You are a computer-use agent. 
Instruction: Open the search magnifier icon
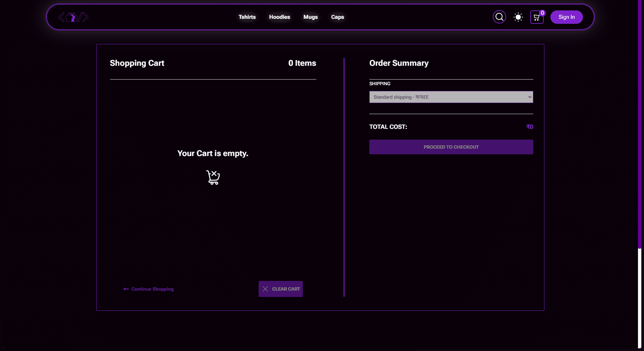click(499, 17)
